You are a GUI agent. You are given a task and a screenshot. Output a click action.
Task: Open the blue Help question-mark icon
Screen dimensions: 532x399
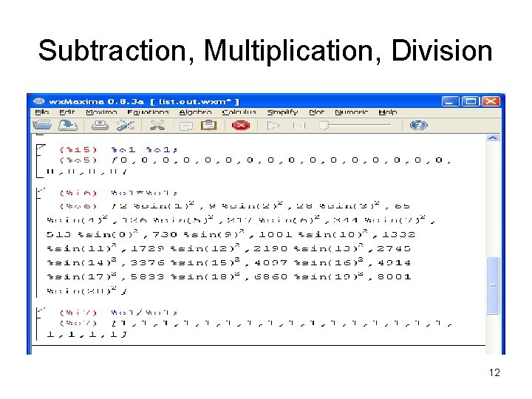tap(419, 126)
